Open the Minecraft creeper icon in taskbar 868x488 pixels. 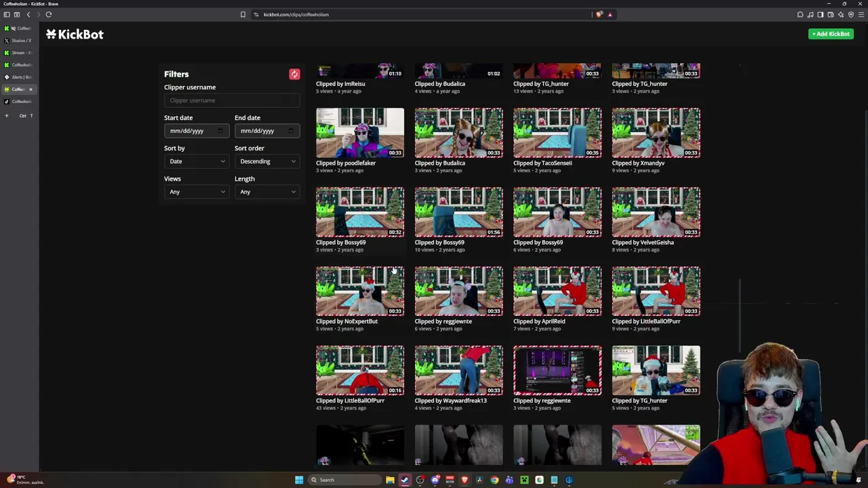pyautogui.click(x=524, y=480)
